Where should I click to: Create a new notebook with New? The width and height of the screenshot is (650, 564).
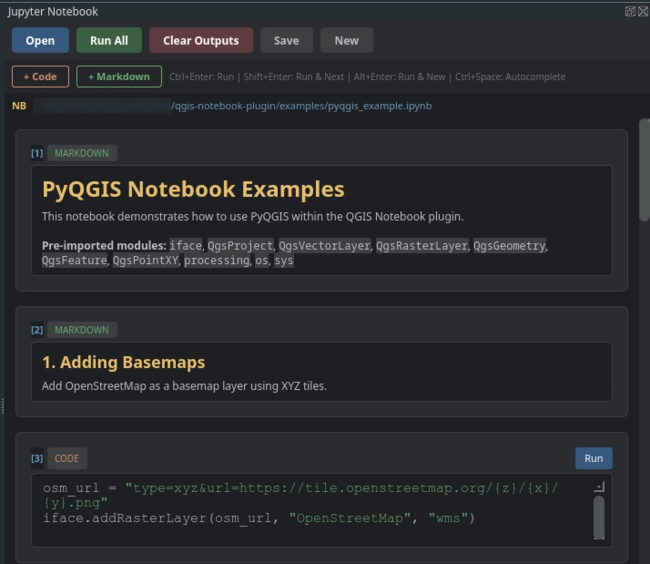click(346, 40)
